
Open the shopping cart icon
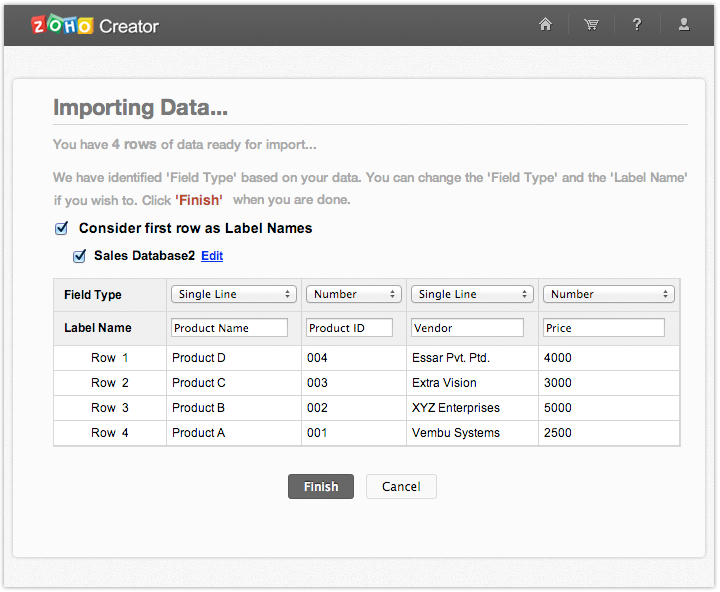[591, 25]
